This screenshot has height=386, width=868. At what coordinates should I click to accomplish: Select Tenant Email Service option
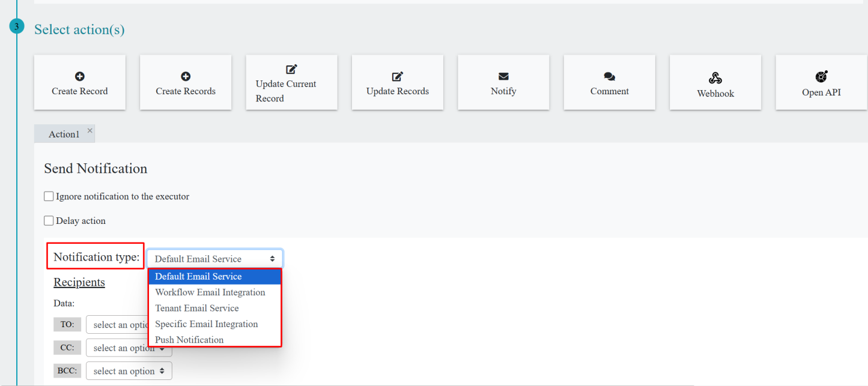[x=215, y=308]
